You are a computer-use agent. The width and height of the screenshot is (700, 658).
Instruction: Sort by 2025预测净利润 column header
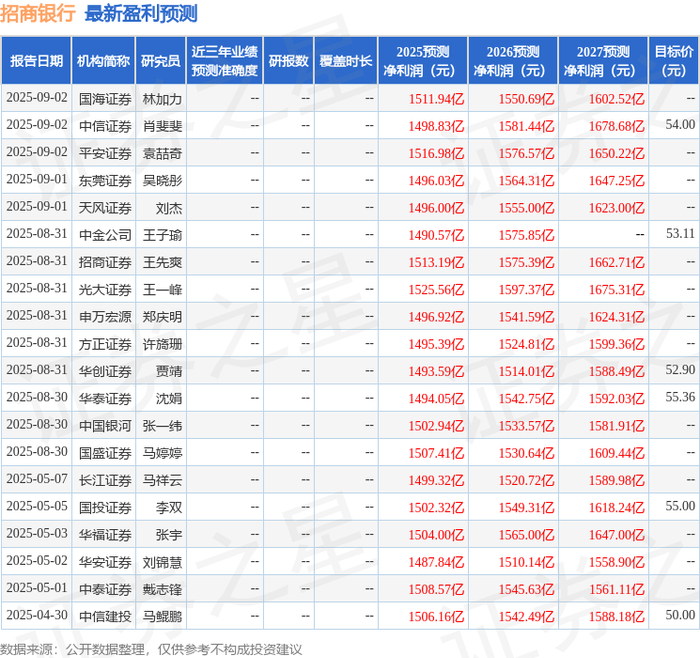point(423,61)
